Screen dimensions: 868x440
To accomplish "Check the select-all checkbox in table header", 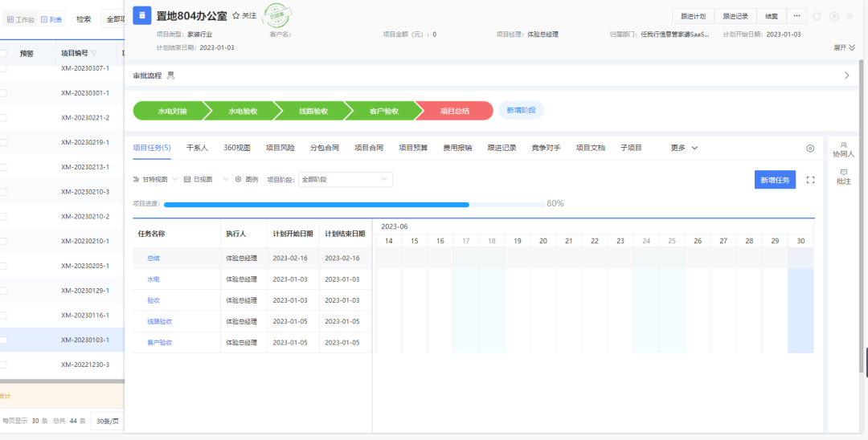I will 3,54.
